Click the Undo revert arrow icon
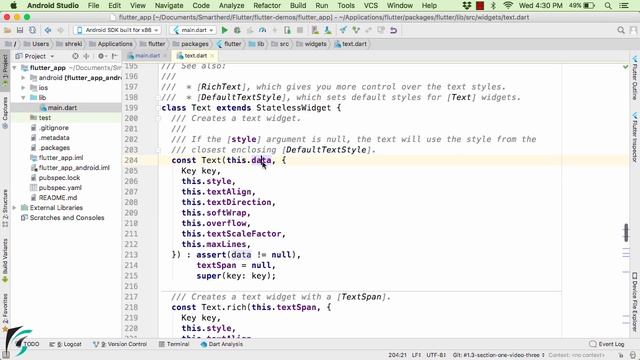 pyautogui.click(x=393, y=30)
